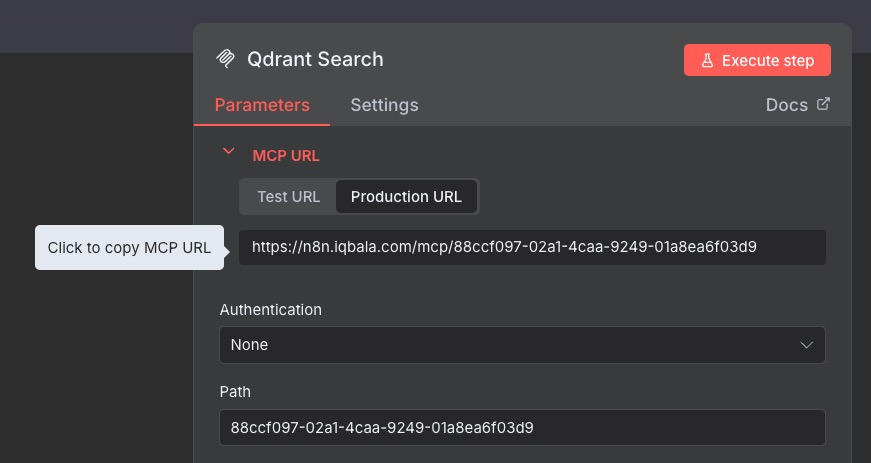Click the dark backdrop outside the panel

click(95, 380)
